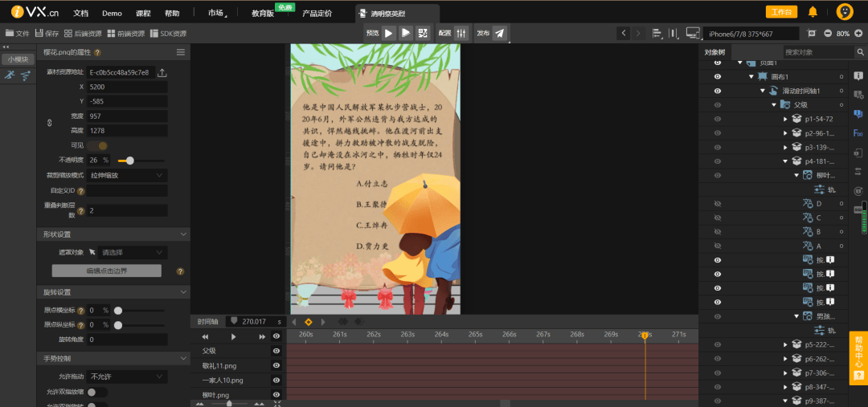This screenshot has width=868, height=407.
Task: Open the 裁剪缩放模式 dropdown
Action: coord(128,174)
